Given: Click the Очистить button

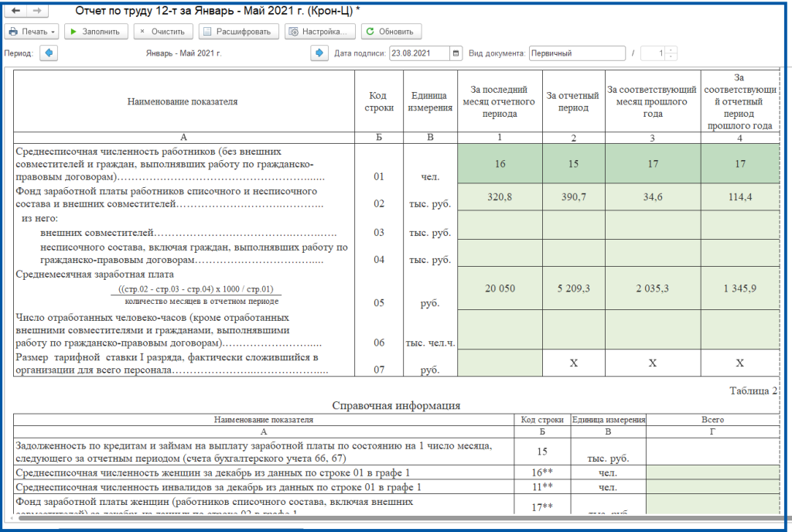Looking at the screenshot, I should [x=162, y=32].
